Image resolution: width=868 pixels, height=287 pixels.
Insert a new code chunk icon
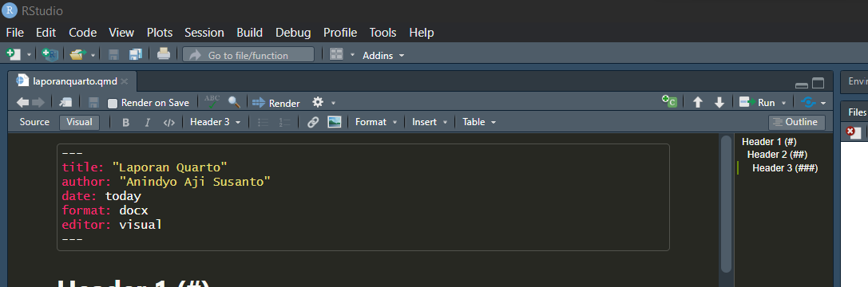(x=669, y=102)
